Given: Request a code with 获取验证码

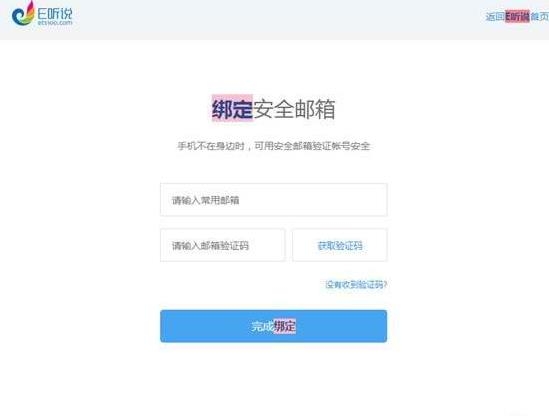Looking at the screenshot, I should 340,245.
